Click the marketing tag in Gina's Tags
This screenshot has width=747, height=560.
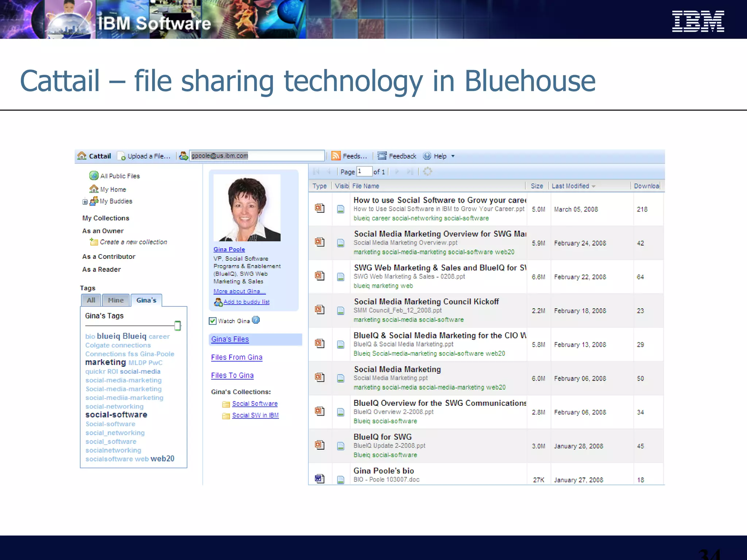click(105, 362)
